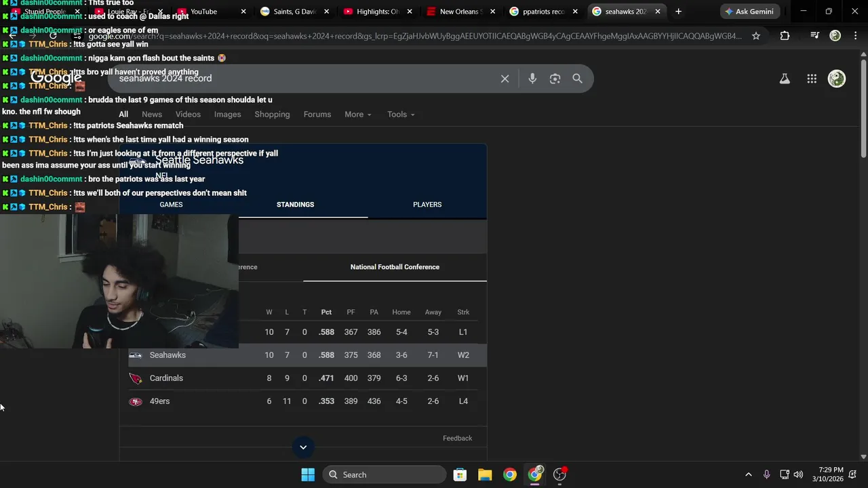Open the Tools dropdown
The image size is (868, 488).
coord(401,115)
